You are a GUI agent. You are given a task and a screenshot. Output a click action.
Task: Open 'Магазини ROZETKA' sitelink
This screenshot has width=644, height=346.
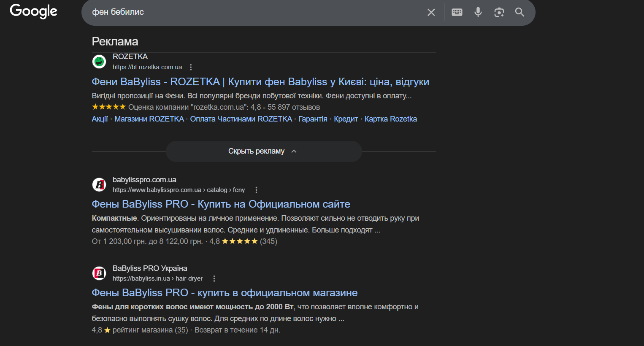[149, 119]
